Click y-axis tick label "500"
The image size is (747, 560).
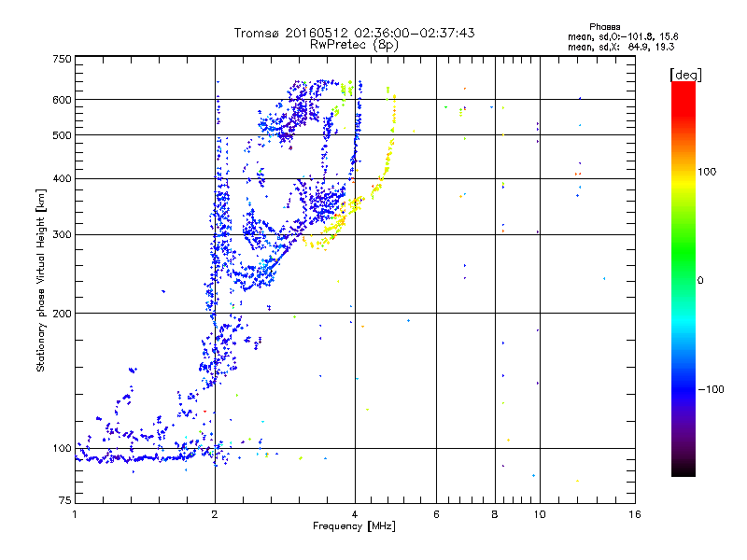point(62,135)
